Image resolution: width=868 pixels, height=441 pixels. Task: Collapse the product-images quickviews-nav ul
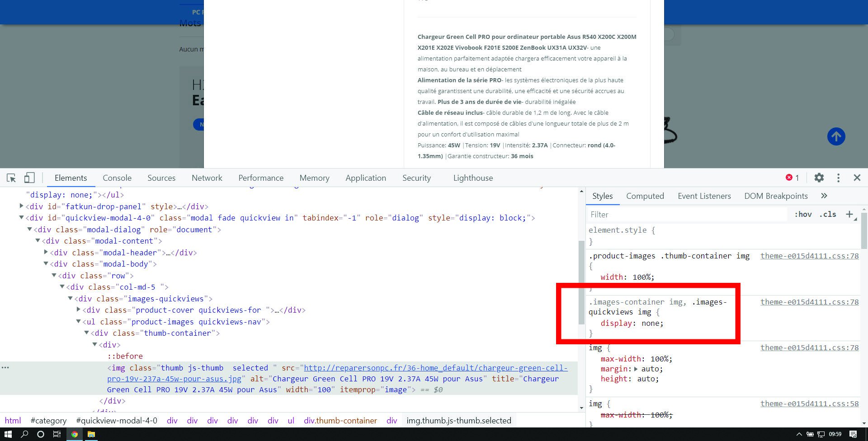point(78,321)
